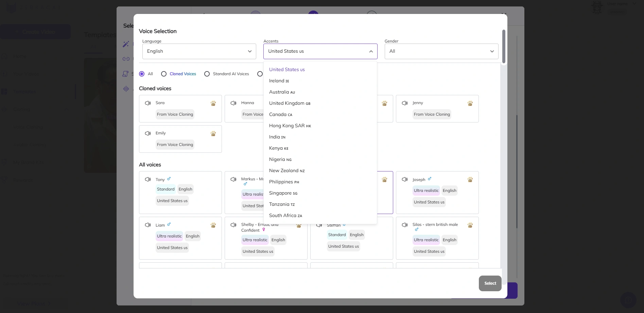Choose United Kingdom accent option

(x=320, y=103)
